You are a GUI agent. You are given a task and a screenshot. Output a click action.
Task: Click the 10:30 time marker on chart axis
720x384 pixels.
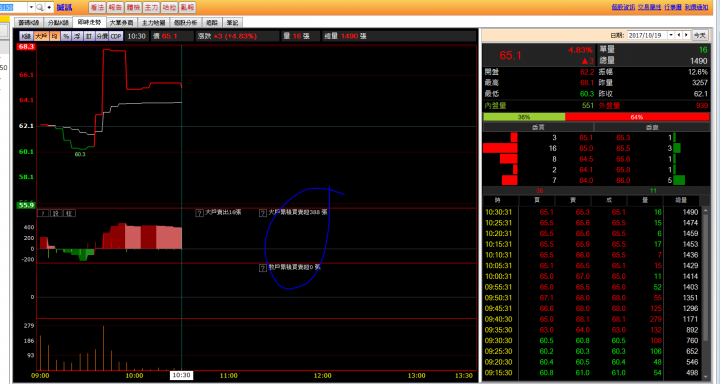click(x=181, y=375)
